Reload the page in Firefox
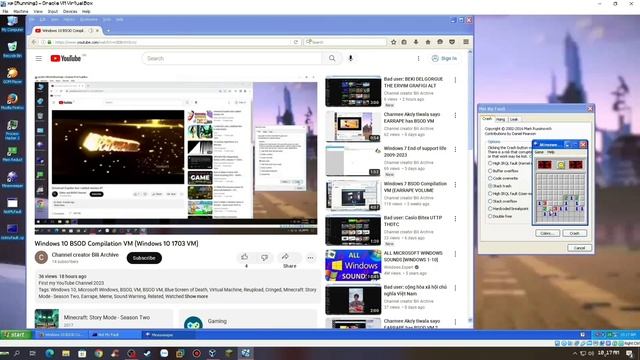This screenshot has height=360, width=640. pyautogui.click(x=296, y=42)
